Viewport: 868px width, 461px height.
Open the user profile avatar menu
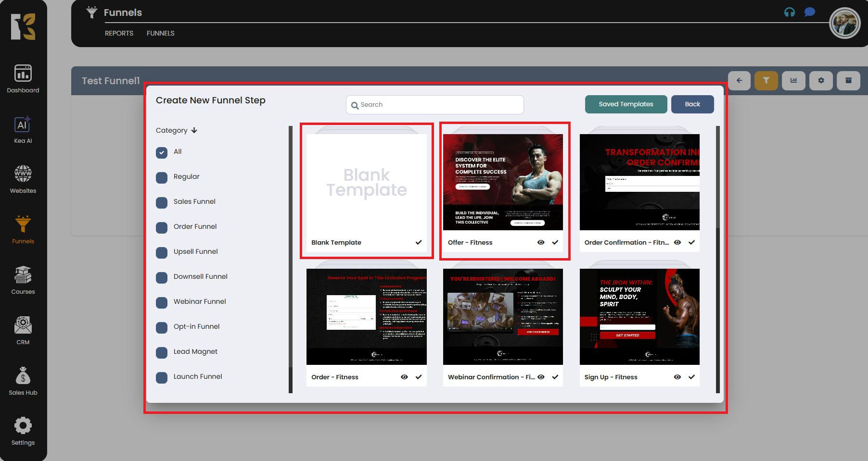click(844, 23)
